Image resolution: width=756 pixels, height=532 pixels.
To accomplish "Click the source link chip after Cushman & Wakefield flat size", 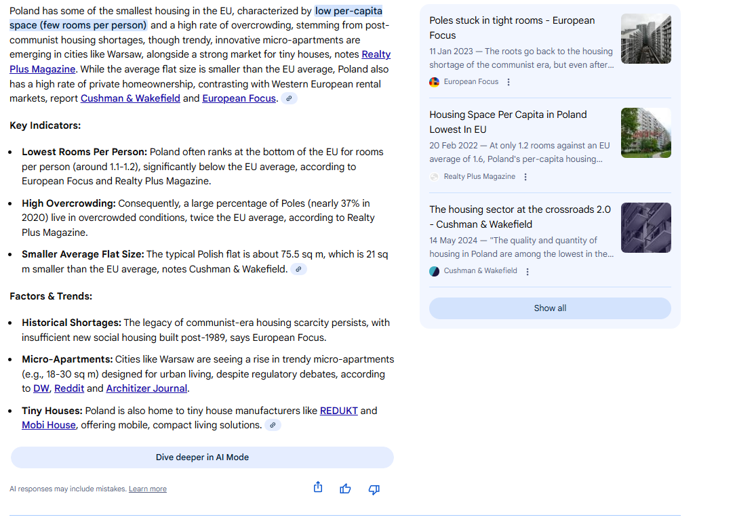I will tap(298, 269).
